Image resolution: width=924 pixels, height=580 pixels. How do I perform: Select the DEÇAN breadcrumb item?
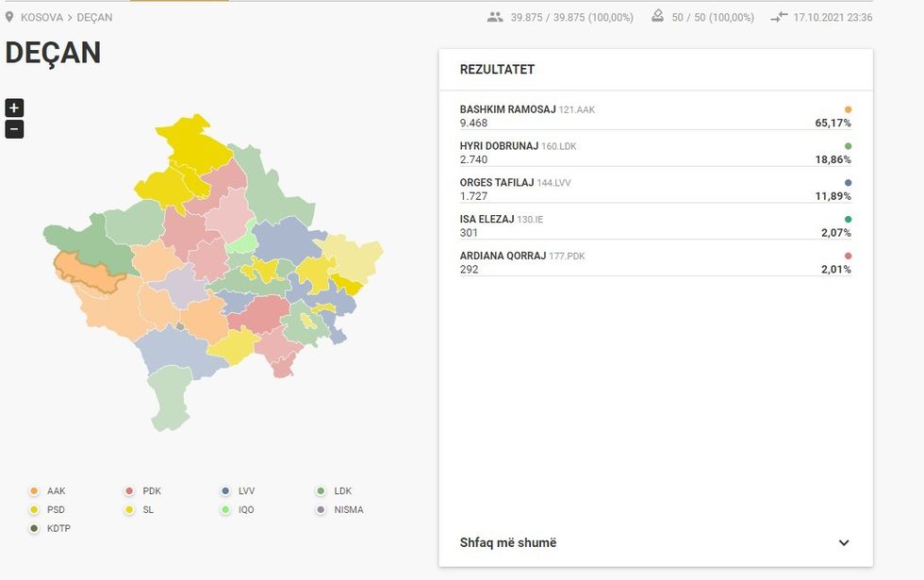[x=94, y=18]
